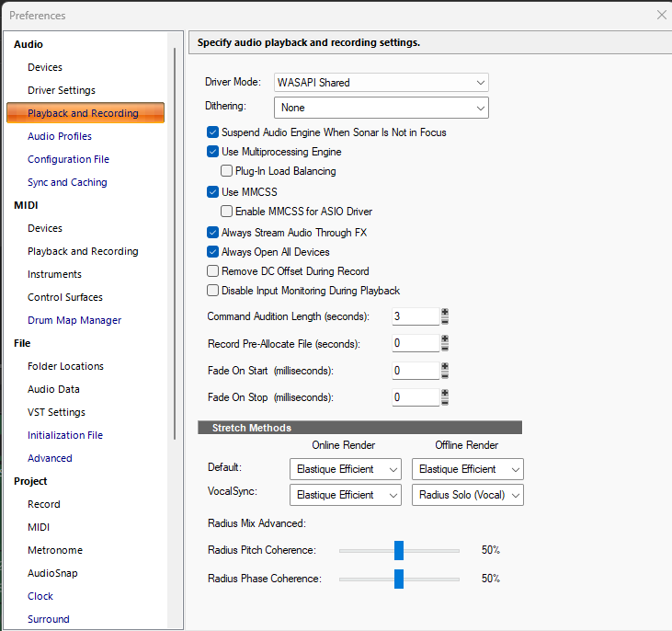Select Control Surfaces under MIDI

click(65, 297)
